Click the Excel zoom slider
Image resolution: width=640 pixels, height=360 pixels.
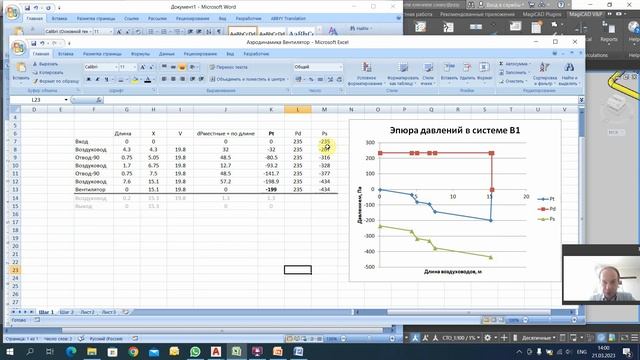(x=549, y=320)
